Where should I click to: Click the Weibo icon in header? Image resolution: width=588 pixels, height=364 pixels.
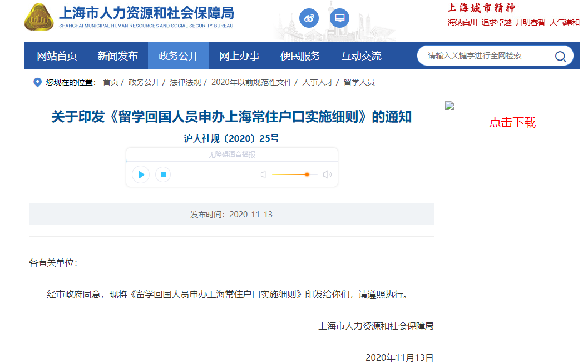[x=309, y=18]
